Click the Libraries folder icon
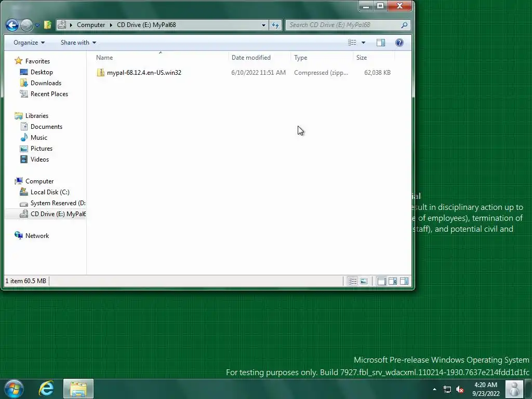The width and height of the screenshot is (532, 399). click(18, 116)
